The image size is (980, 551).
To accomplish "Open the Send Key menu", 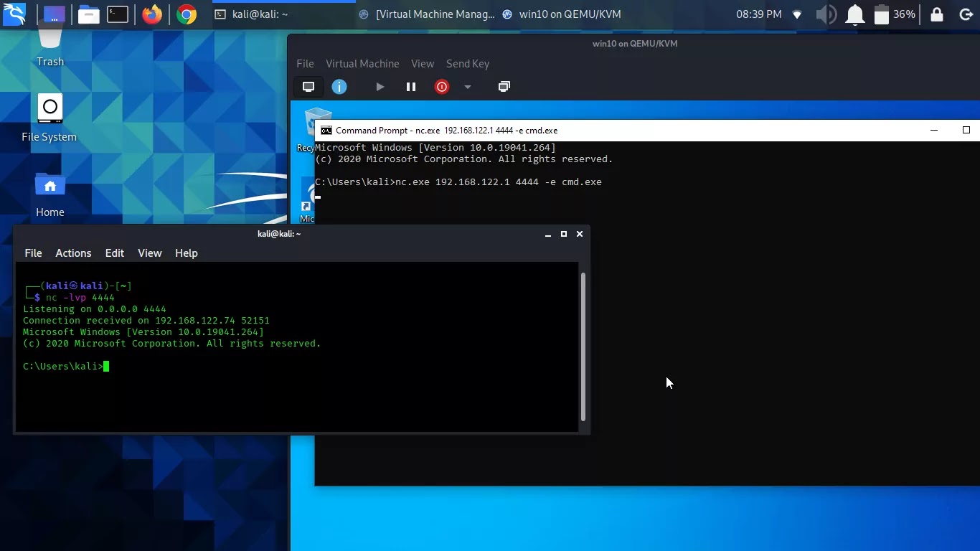I will click(x=468, y=64).
